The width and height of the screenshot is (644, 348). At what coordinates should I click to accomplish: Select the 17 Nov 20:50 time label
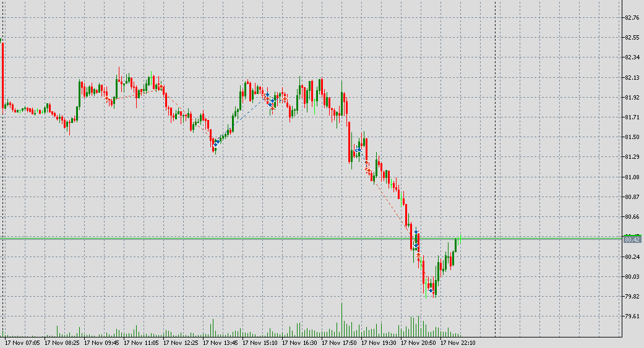pos(419,342)
